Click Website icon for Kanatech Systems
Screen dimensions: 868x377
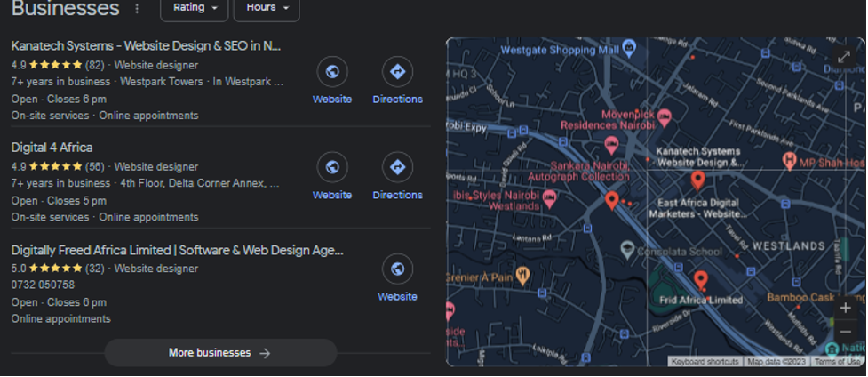pos(332,71)
